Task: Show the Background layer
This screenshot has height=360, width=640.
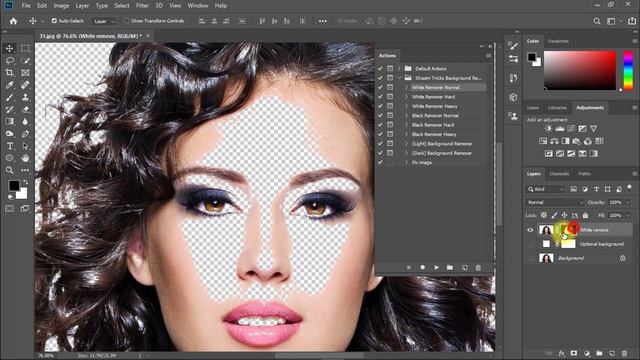Action: (x=530, y=258)
